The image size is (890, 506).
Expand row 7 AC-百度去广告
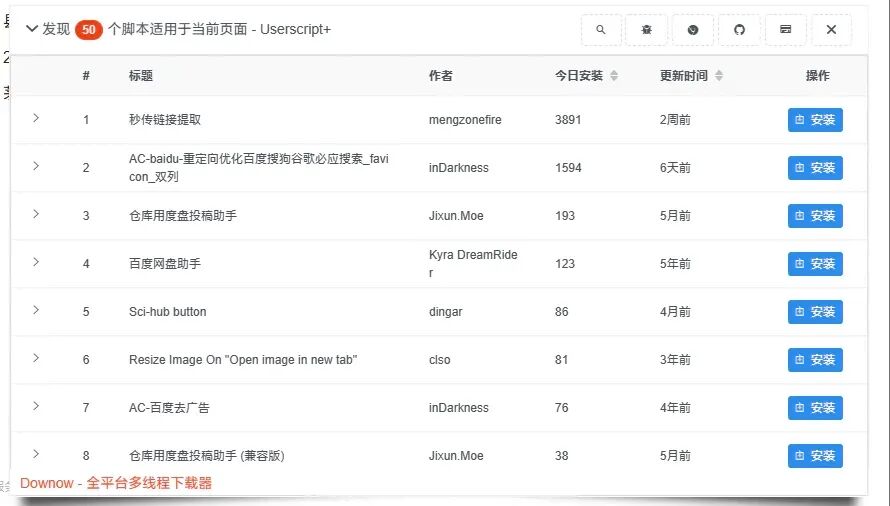click(36, 406)
